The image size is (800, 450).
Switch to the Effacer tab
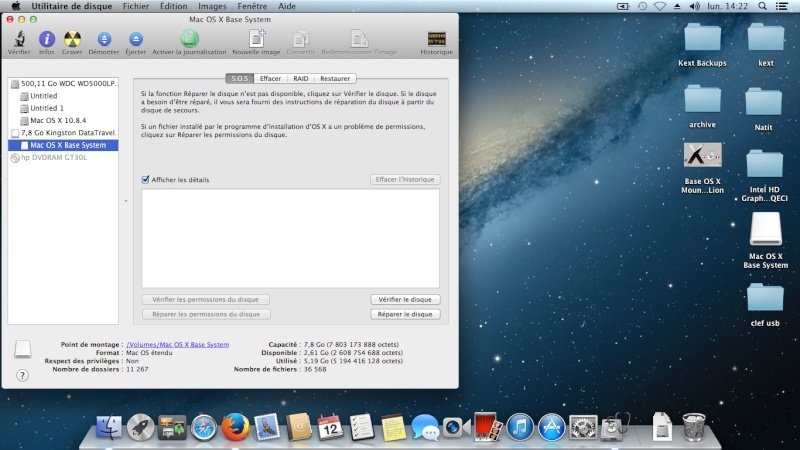click(x=270, y=79)
